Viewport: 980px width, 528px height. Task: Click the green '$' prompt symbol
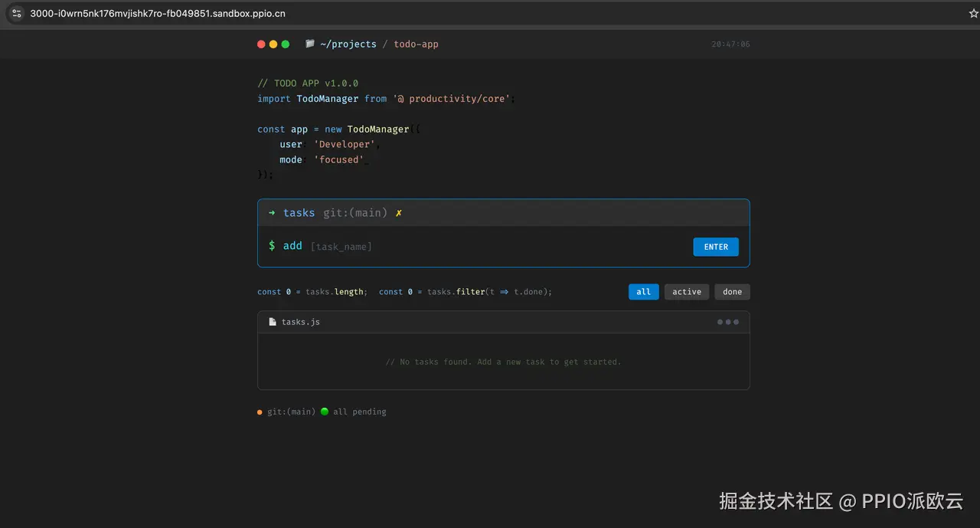coord(272,246)
